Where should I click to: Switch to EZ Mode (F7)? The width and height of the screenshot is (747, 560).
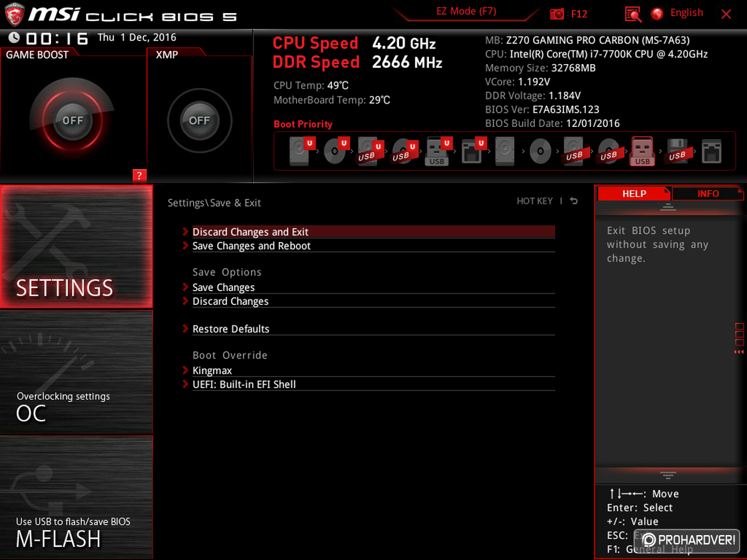tap(466, 11)
